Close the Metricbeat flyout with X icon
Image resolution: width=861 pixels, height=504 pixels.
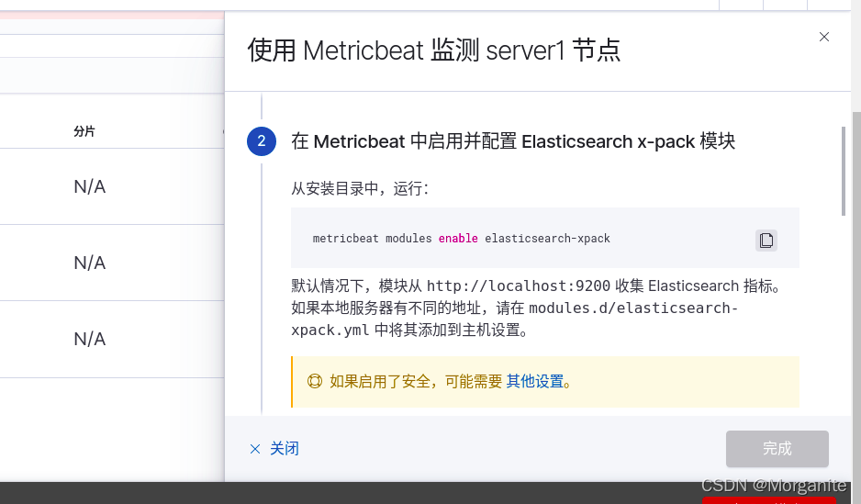click(823, 37)
